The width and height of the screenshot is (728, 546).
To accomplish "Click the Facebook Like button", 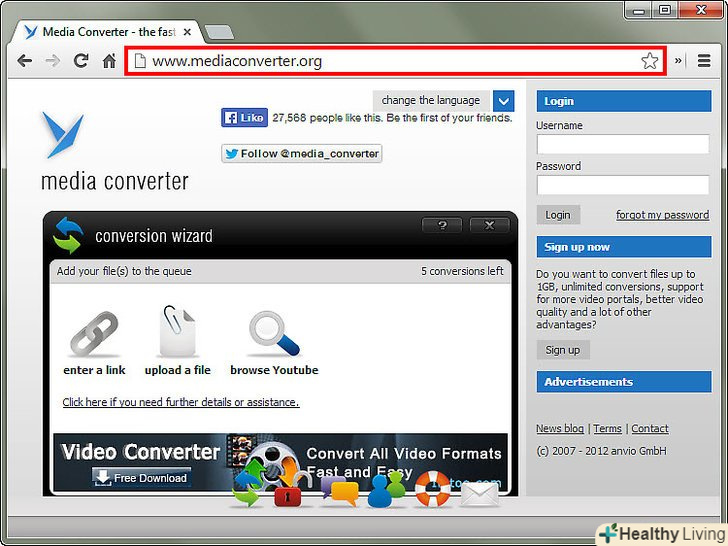I will click(244, 117).
